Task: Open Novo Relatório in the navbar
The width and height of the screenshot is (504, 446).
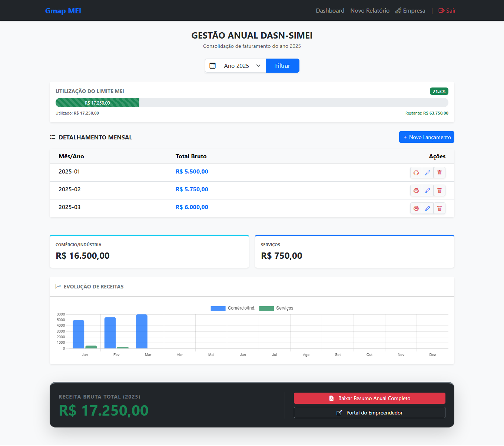Action: coord(370,11)
